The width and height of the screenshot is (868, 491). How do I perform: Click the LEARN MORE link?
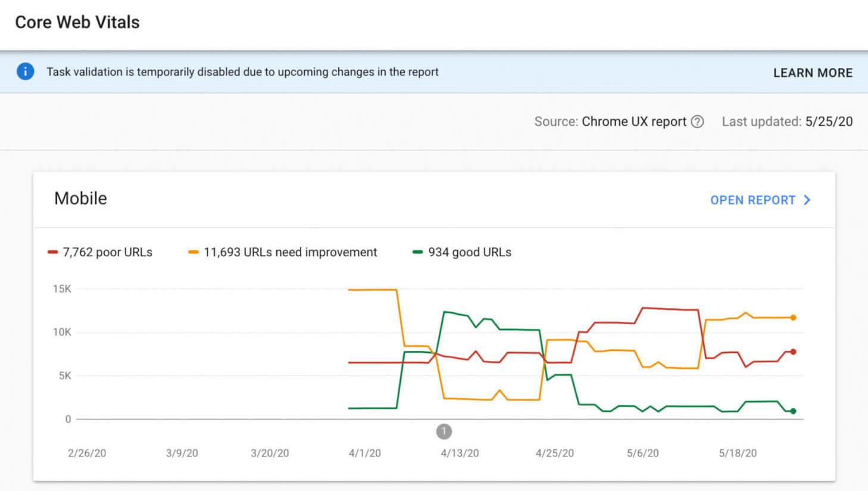813,72
